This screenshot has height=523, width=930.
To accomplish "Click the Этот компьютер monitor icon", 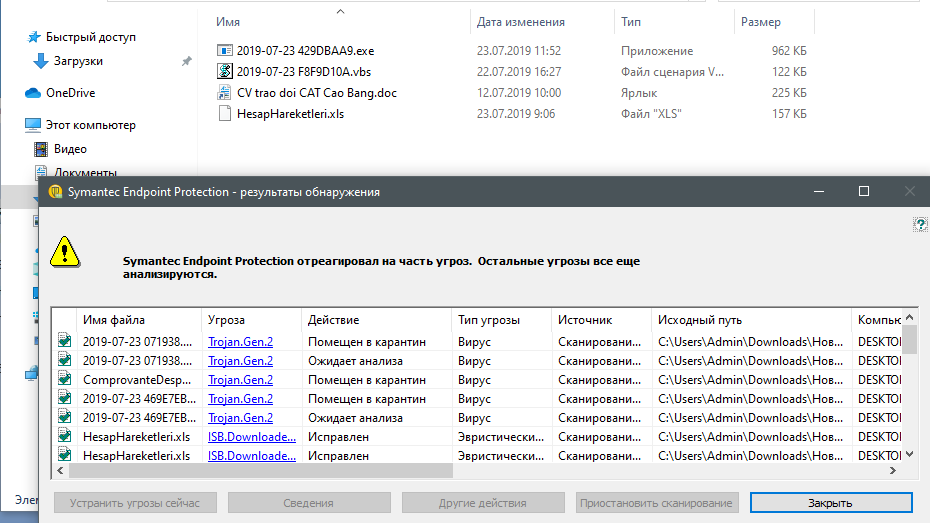I will point(33,125).
